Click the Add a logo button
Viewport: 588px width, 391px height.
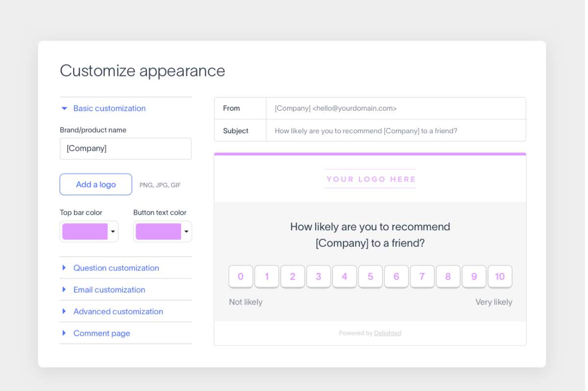click(96, 184)
